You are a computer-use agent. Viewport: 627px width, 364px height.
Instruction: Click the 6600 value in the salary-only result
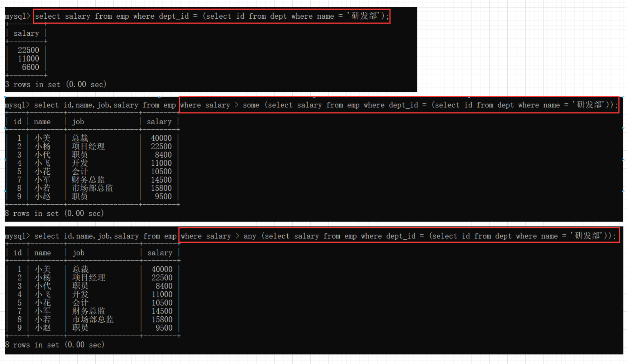[x=30, y=67]
